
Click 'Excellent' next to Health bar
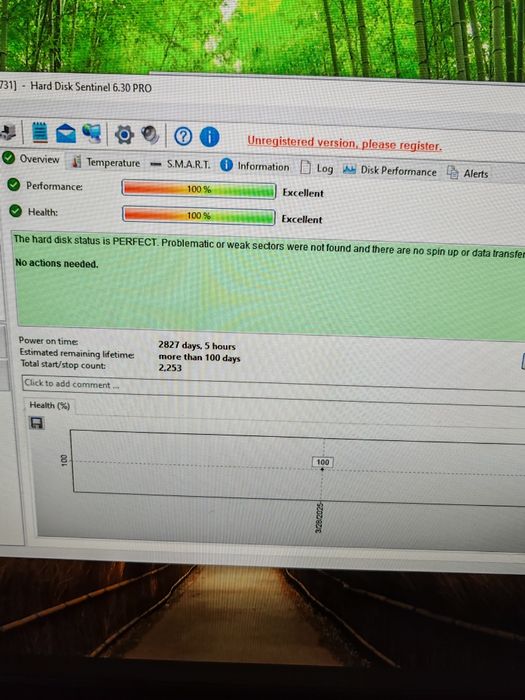pyautogui.click(x=302, y=219)
